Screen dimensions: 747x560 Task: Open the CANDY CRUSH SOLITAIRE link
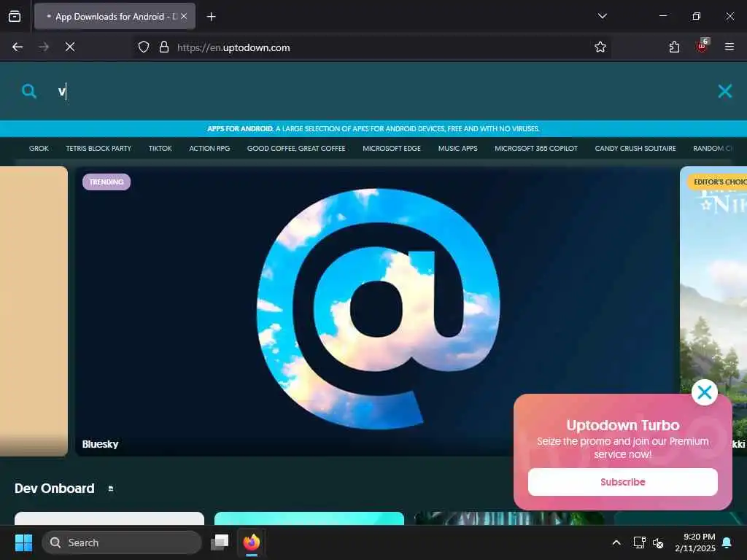tap(635, 149)
